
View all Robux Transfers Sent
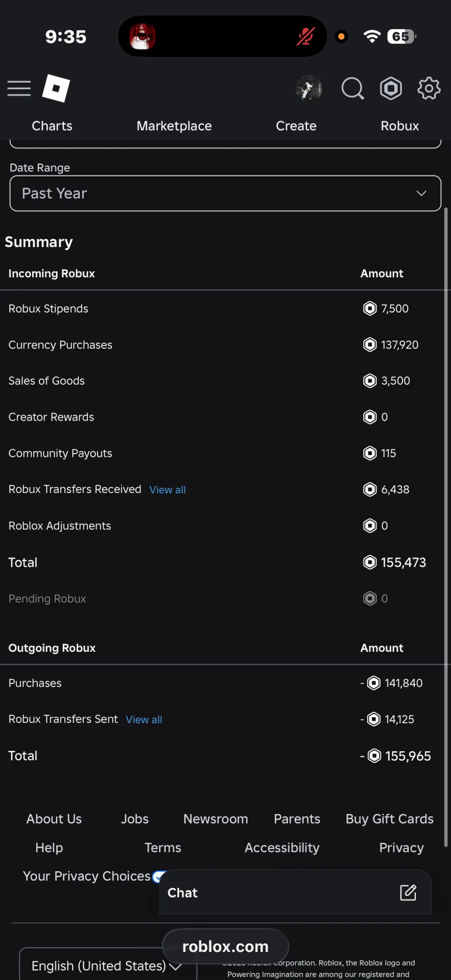click(144, 720)
